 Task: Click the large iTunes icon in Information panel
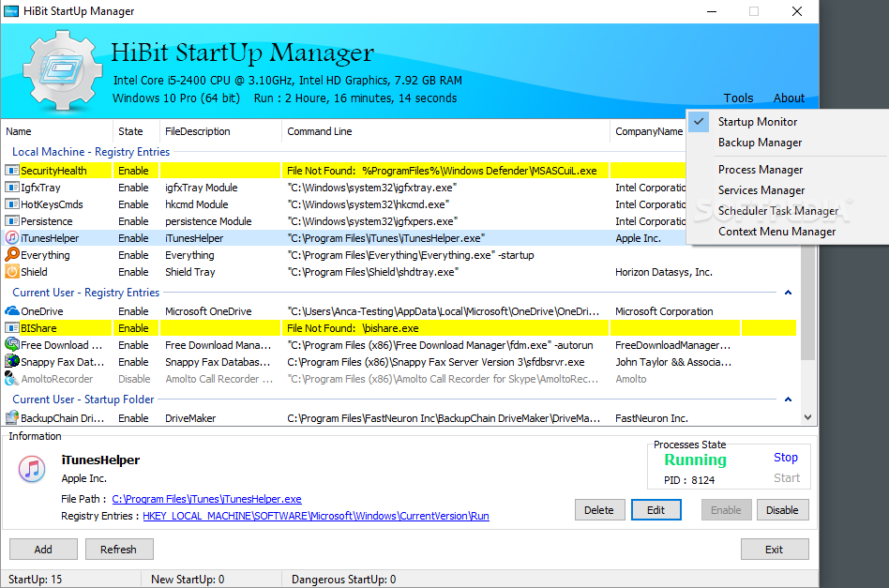point(32,469)
